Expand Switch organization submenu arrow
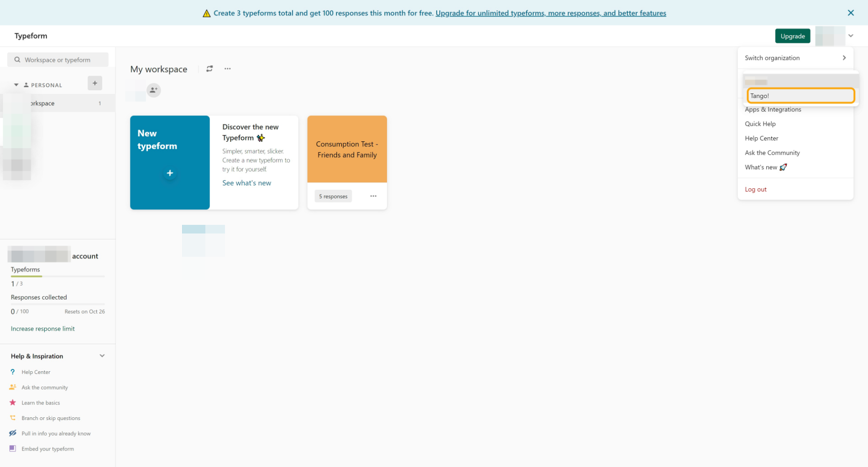Viewport: 868px width, 467px height. (x=844, y=58)
